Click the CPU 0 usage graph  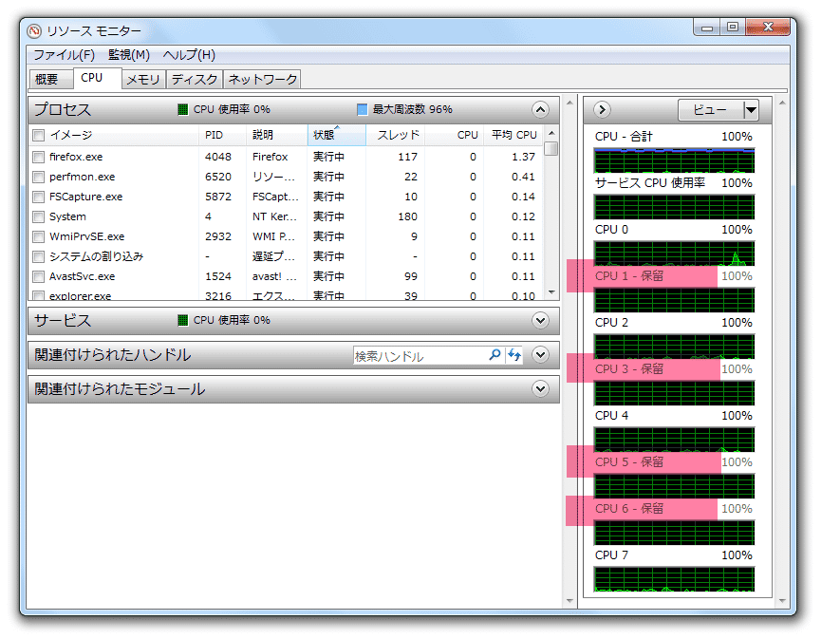[674, 254]
